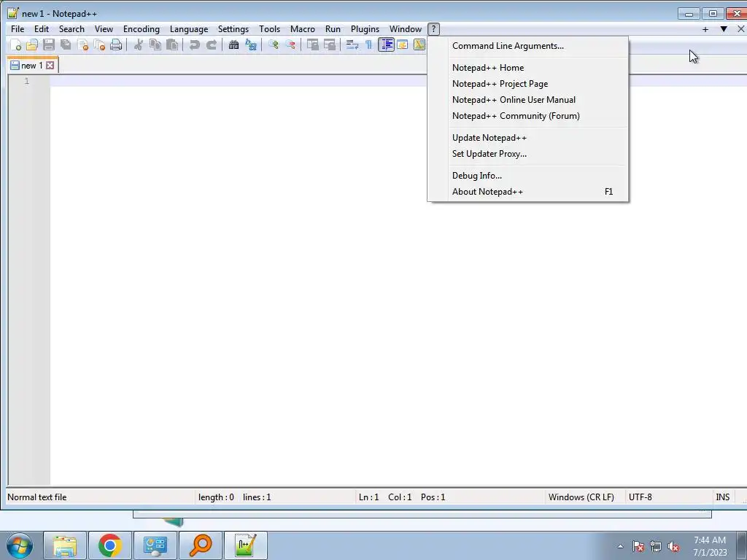The image size is (747, 560).
Task: Launch Google Chrome from the taskbar
Action: click(110, 545)
